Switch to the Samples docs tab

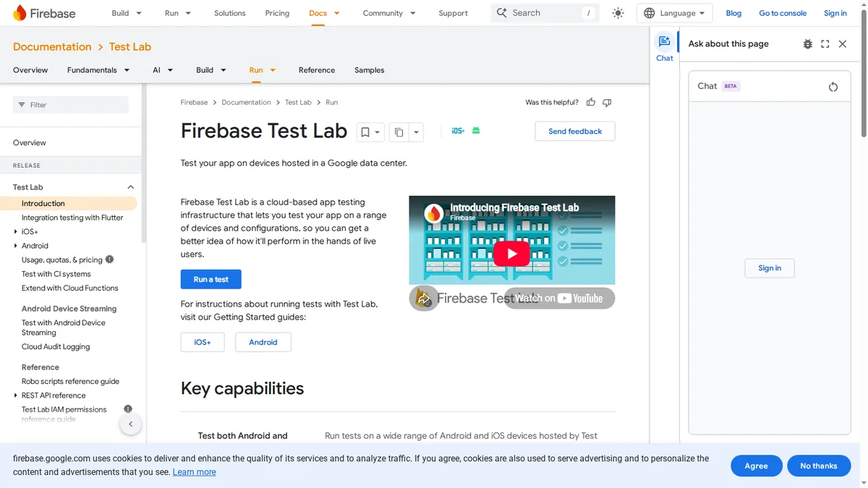point(369,70)
